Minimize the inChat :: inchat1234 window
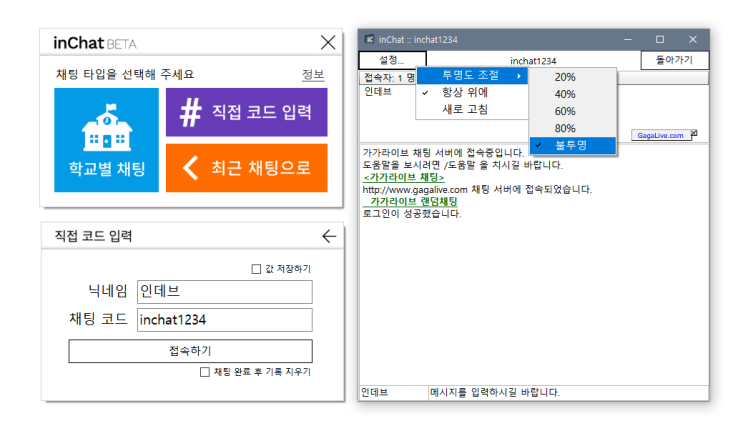This screenshot has height=441, width=743. (628, 39)
